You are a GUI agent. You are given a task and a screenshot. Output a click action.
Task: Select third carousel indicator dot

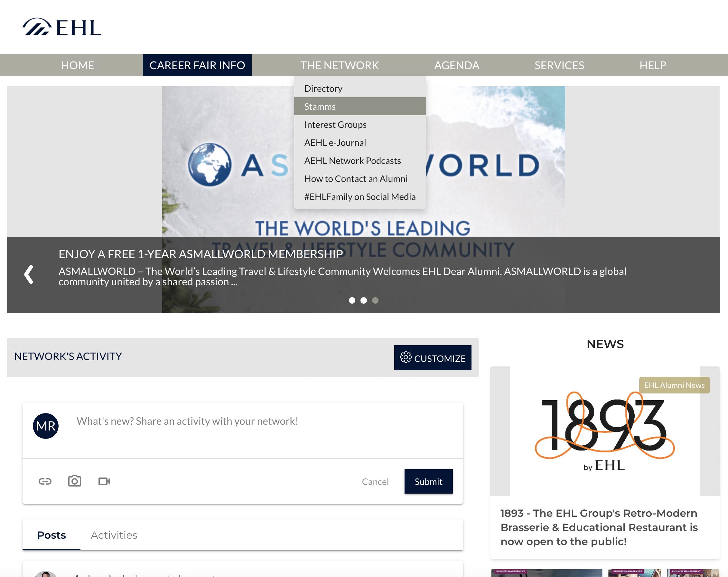pos(375,300)
